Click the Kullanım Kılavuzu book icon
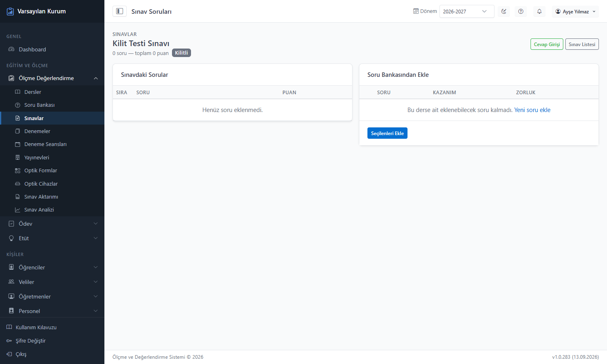607x364 pixels. pyautogui.click(x=9, y=327)
